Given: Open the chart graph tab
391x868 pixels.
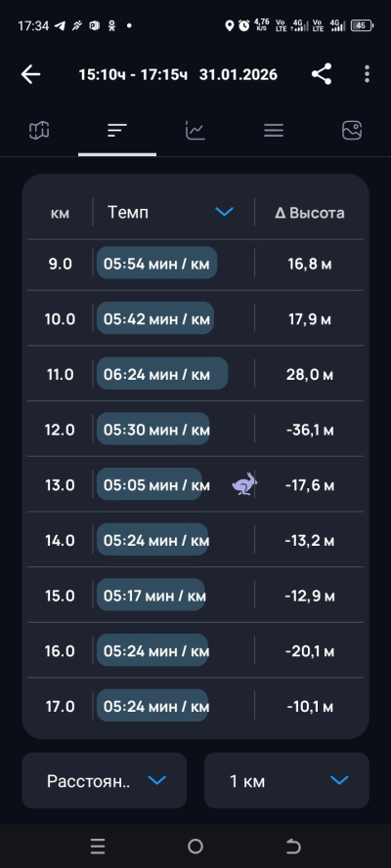Looking at the screenshot, I should [x=195, y=131].
